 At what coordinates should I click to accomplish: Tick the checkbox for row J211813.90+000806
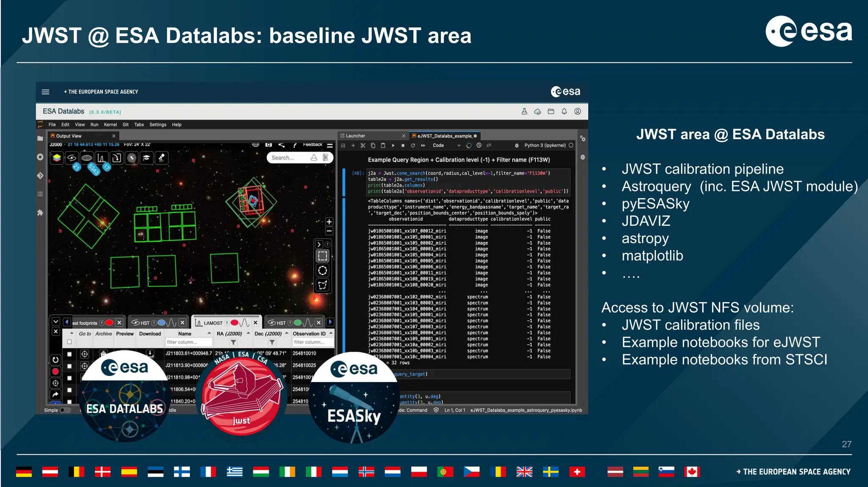coord(70,366)
